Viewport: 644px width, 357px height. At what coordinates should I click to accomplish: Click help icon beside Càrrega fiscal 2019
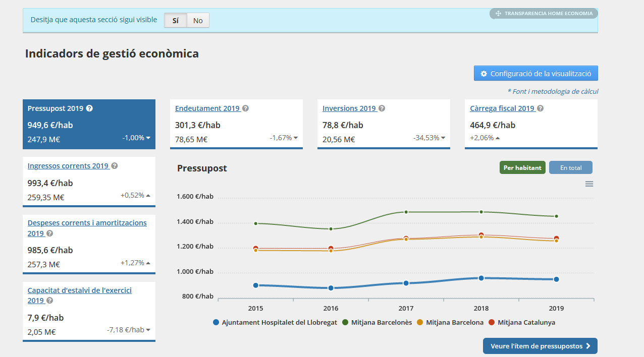tap(541, 108)
